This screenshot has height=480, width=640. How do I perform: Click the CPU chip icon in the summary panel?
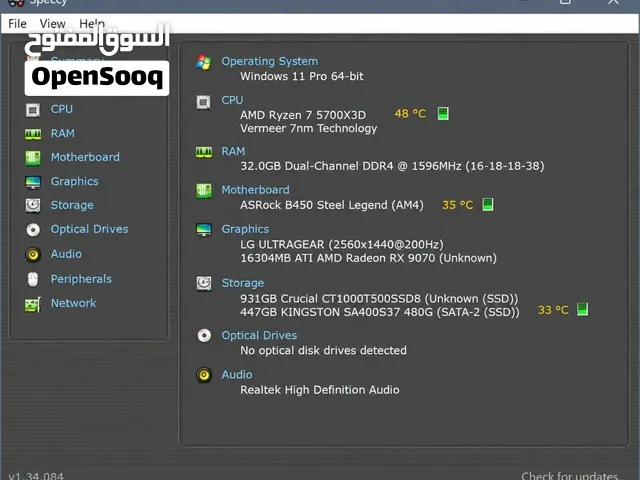(203, 102)
